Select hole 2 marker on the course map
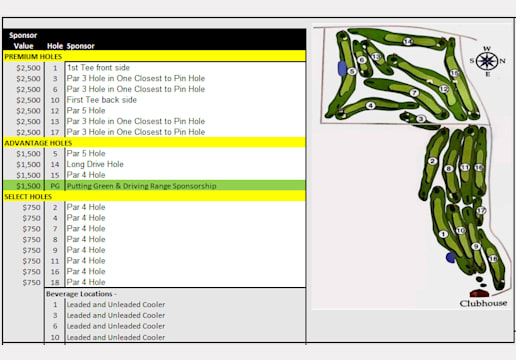This screenshot has width=516, height=360. click(432, 161)
